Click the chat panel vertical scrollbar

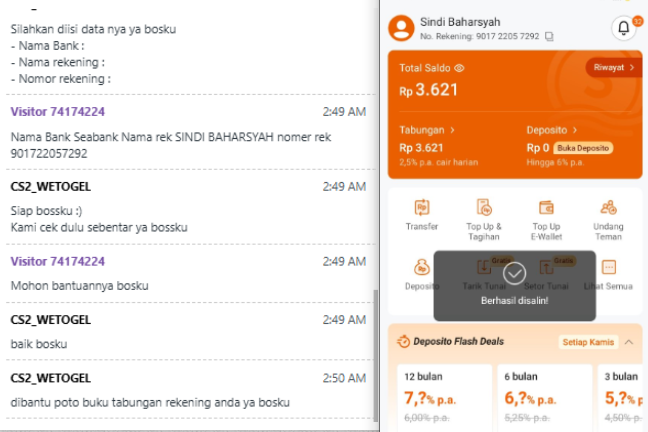click(375, 355)
